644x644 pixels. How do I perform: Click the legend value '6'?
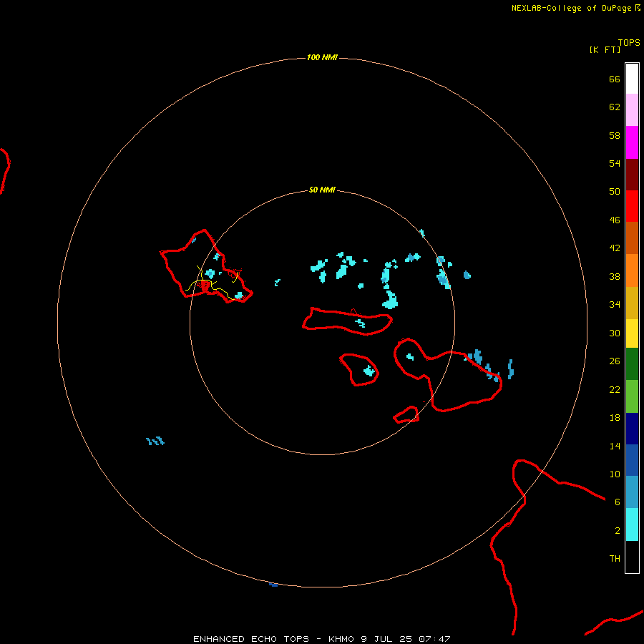click(x=618, y=502)
